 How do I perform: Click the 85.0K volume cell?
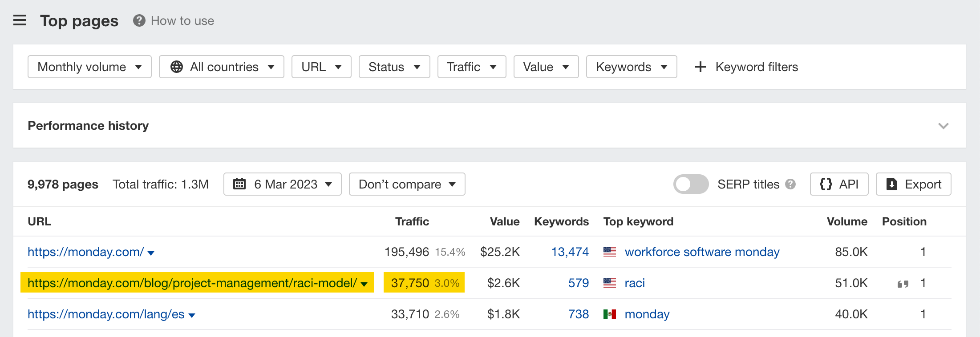pos(851,252)
